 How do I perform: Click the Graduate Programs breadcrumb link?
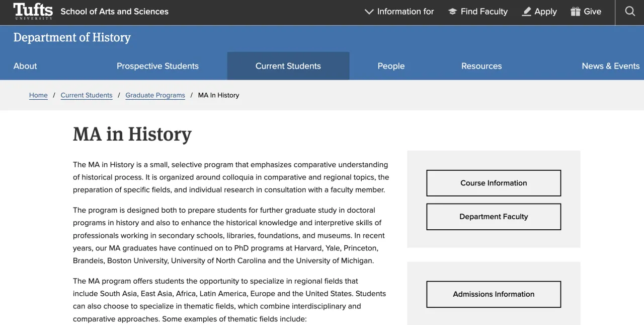tap(155, 95)
